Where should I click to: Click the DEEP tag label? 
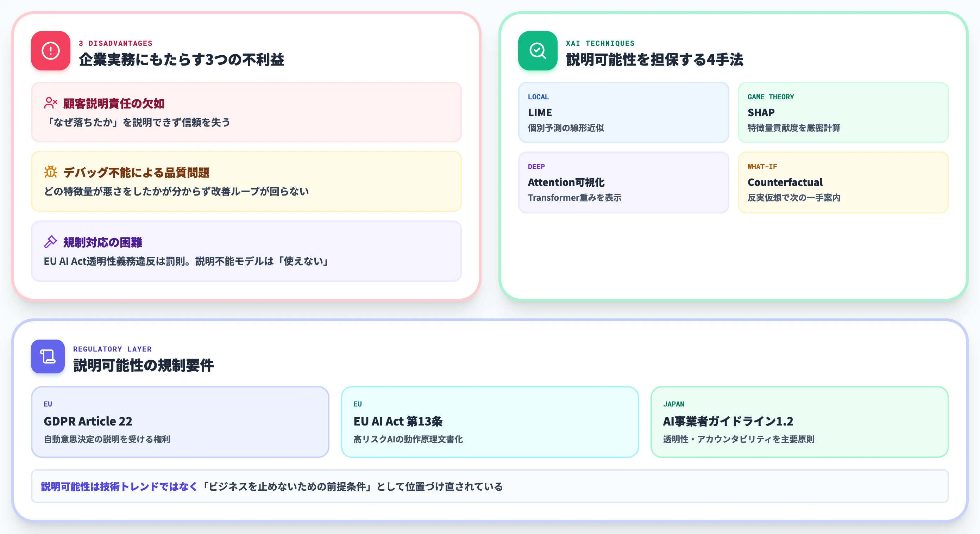point(536,166)
